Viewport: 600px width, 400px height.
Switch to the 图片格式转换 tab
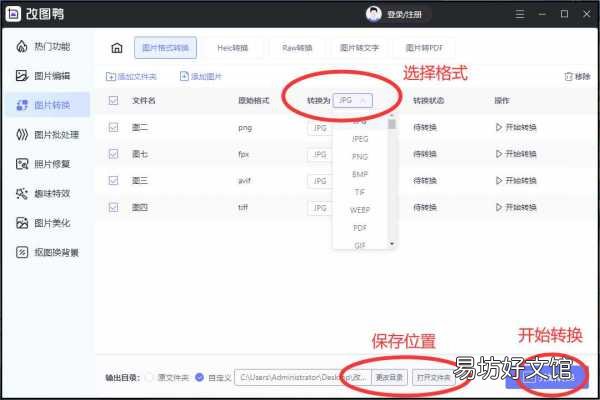click(165, 48)
